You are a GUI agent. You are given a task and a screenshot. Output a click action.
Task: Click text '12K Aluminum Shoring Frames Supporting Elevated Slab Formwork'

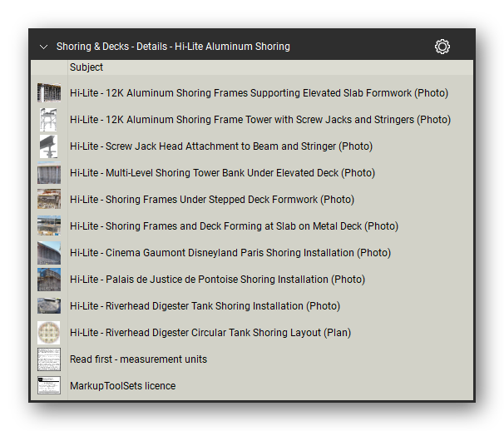tap(259, 93)
